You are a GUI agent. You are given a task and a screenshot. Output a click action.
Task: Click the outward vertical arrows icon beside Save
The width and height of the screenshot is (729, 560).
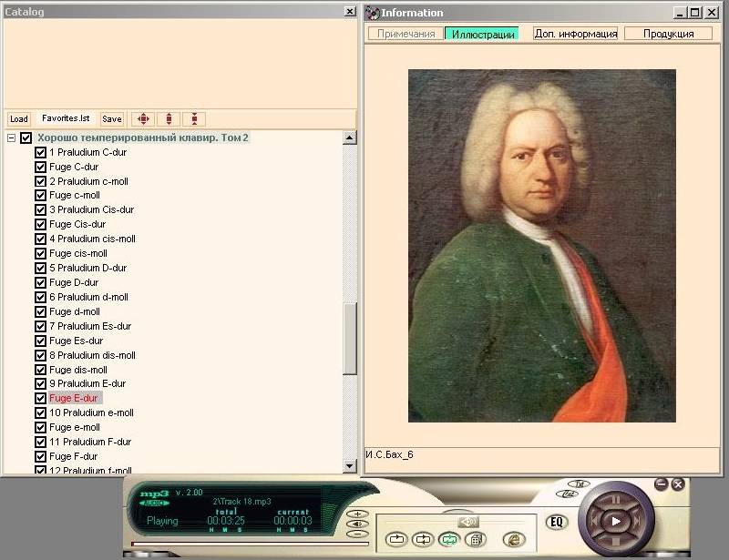(169, 119)
